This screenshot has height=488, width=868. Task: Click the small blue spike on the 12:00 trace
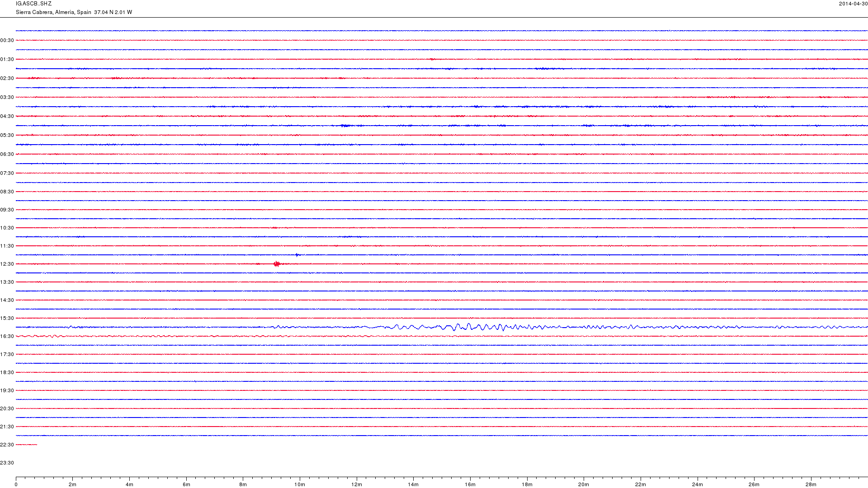click(x=297, y=255)
